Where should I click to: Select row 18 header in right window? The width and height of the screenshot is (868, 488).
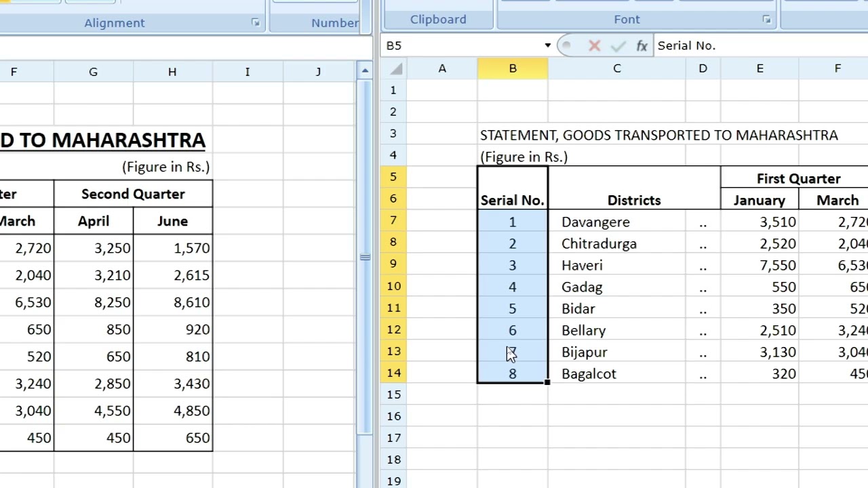point(393,459)
